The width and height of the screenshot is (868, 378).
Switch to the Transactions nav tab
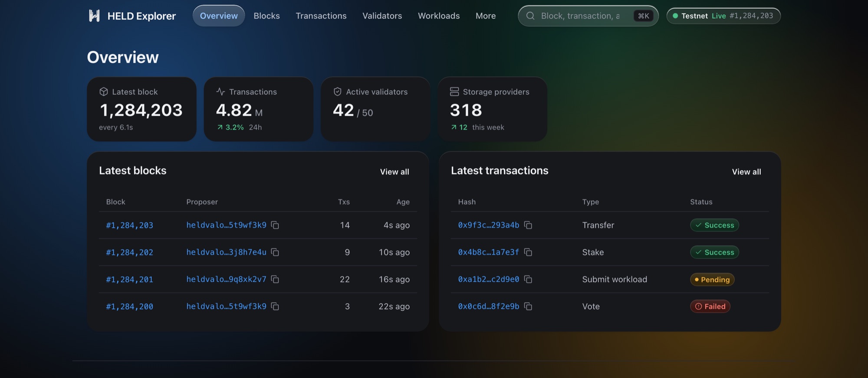coord(321,16)
